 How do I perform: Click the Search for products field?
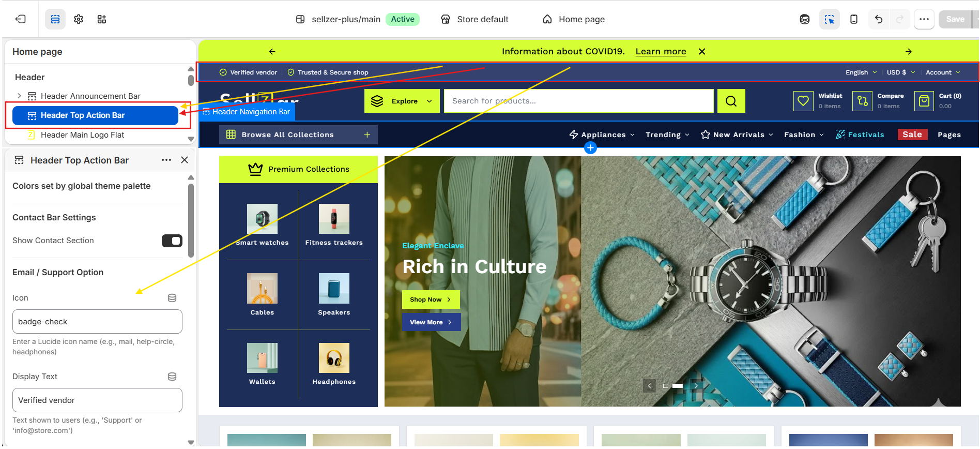click(x=579, y=101)
